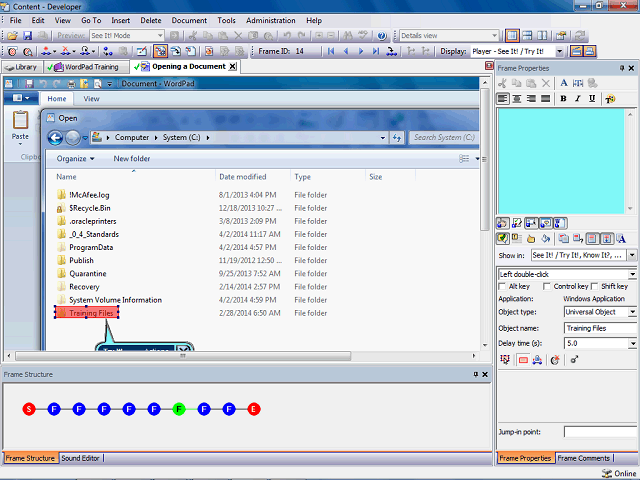Click the Edit screenshot icon
The height and width of the screenshot is (480, 640).
point(142,51)
